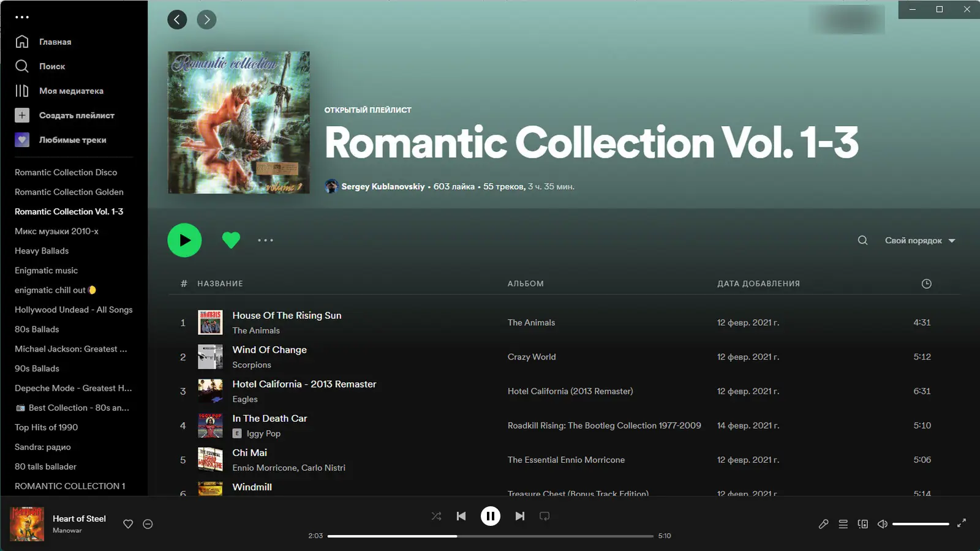The image size is (980, 551).
Task: Open Sergey Kublanovskiy's profile
Action: click(x=383, y=186)
